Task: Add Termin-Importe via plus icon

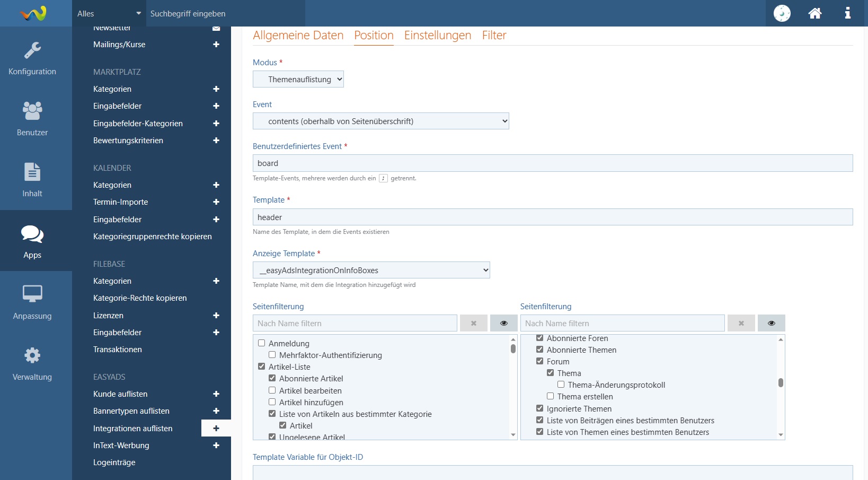Action: tap(216, 202)
